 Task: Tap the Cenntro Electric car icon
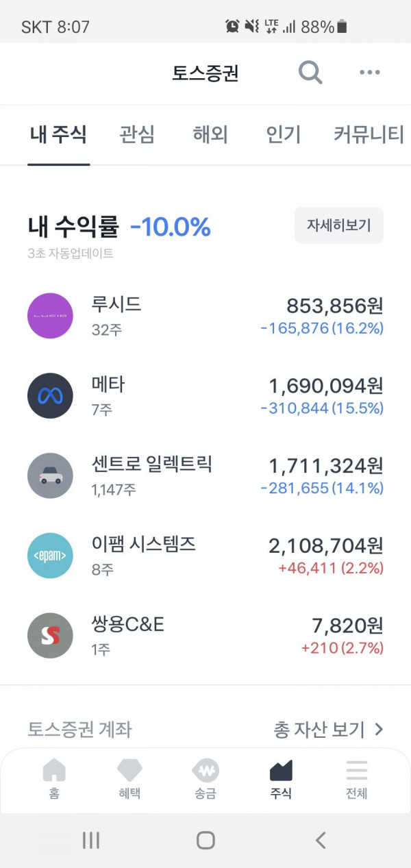50,476
